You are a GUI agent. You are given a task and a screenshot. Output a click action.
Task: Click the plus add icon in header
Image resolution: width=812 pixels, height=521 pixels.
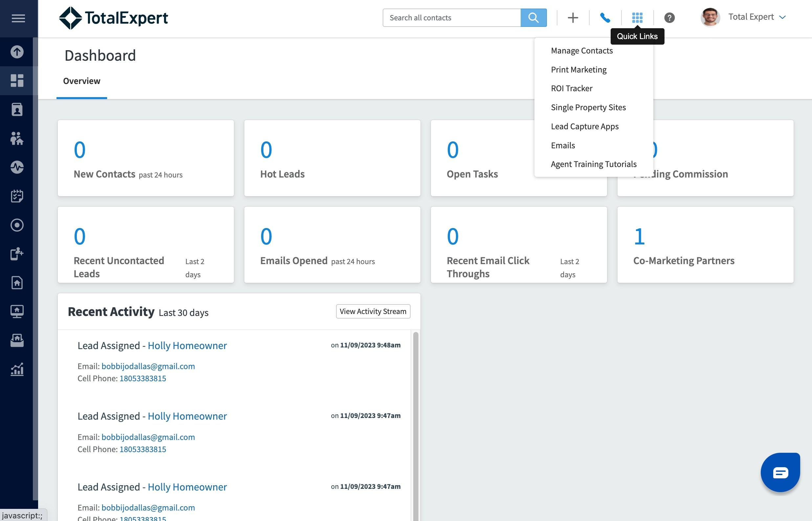point(573,18)
